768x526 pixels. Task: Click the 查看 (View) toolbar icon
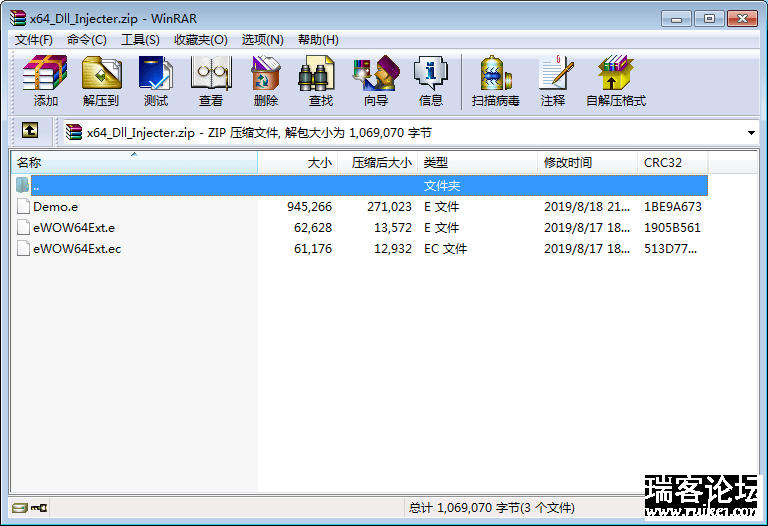211,72
